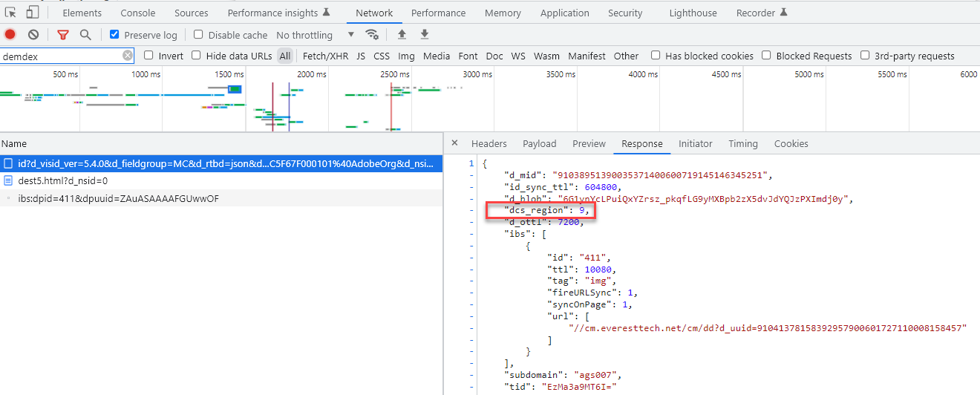Toggle the network filter funnel icon

[63, 34]
